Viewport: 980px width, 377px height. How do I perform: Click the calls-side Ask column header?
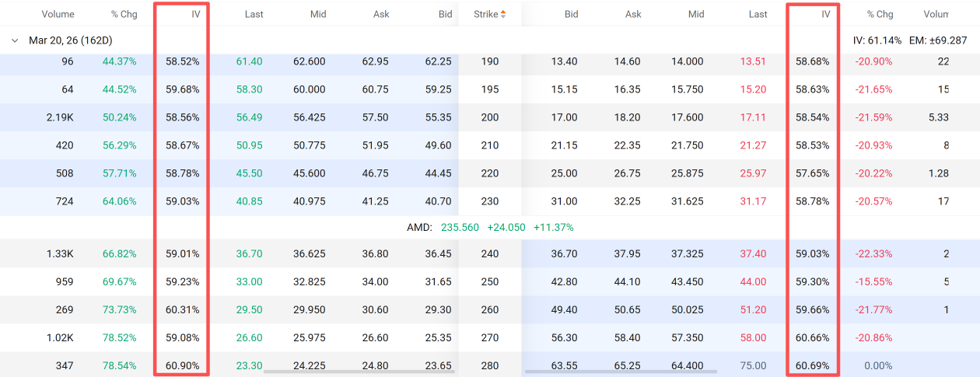[x=381, y=14]
